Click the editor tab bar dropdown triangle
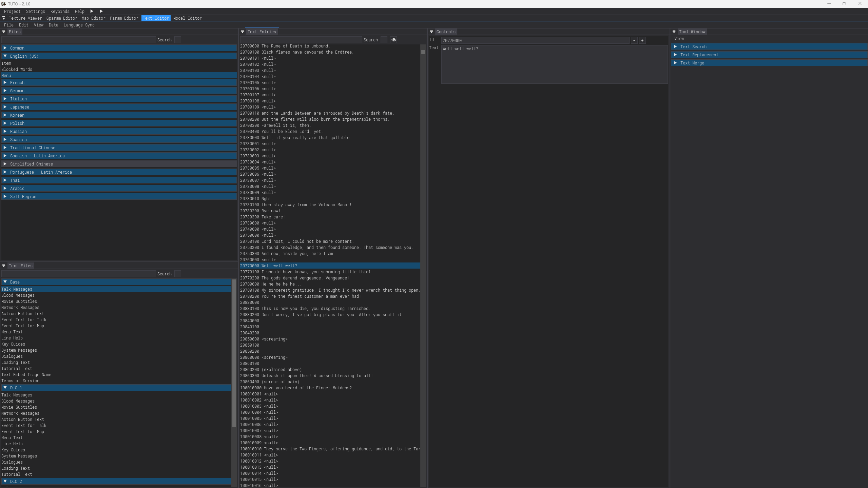 click(4, 18)
